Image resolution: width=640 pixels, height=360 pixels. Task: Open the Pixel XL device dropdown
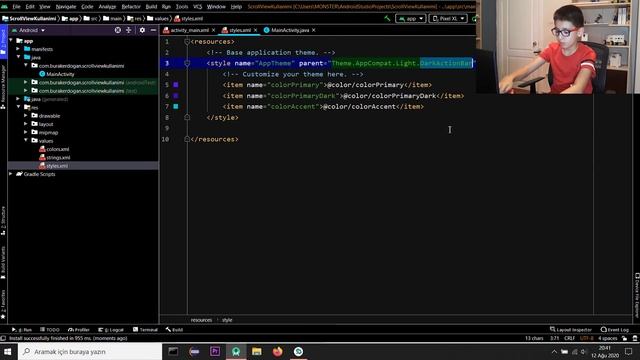[448, 18]
